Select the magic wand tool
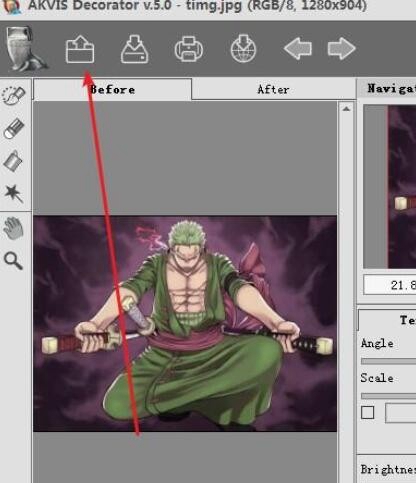This screenshot has width=416, height=483. click(14, 194)
